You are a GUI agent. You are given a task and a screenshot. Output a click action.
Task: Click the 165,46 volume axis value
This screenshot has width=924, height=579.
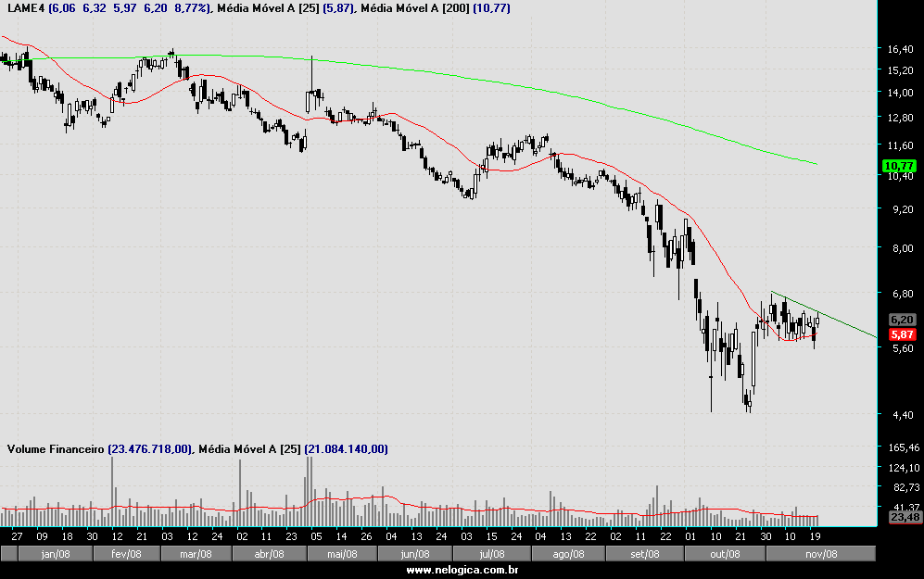click(904, 447)
